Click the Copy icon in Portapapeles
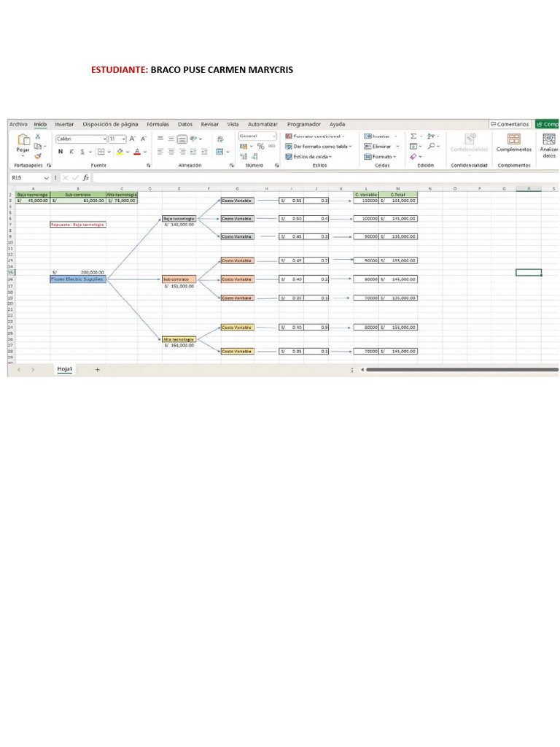This screenshot has height=747, width=560. click(38, 146)
